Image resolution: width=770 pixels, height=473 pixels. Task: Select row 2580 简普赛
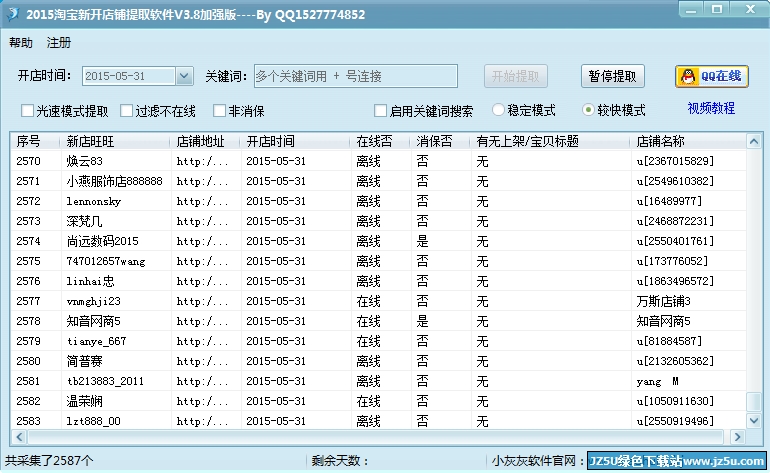click(x=378, y=361)
